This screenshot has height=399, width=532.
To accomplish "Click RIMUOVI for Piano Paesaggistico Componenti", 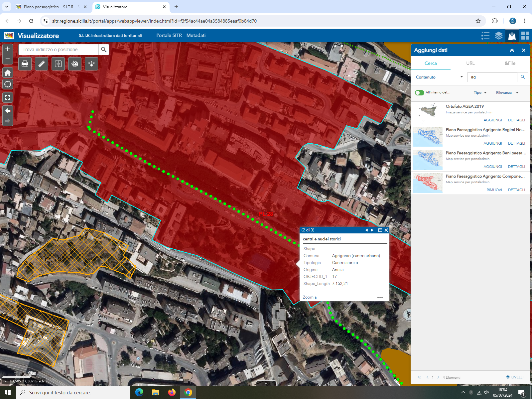I will click(494, 190).
